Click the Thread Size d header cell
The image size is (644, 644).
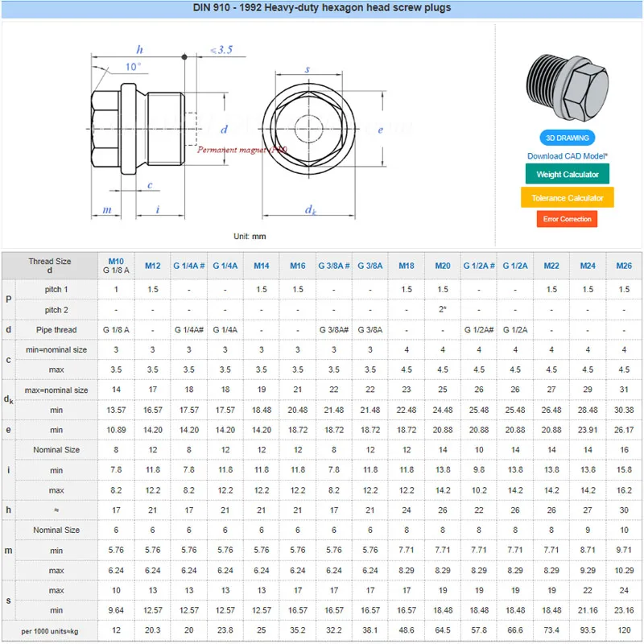click(x=48, y=266)
